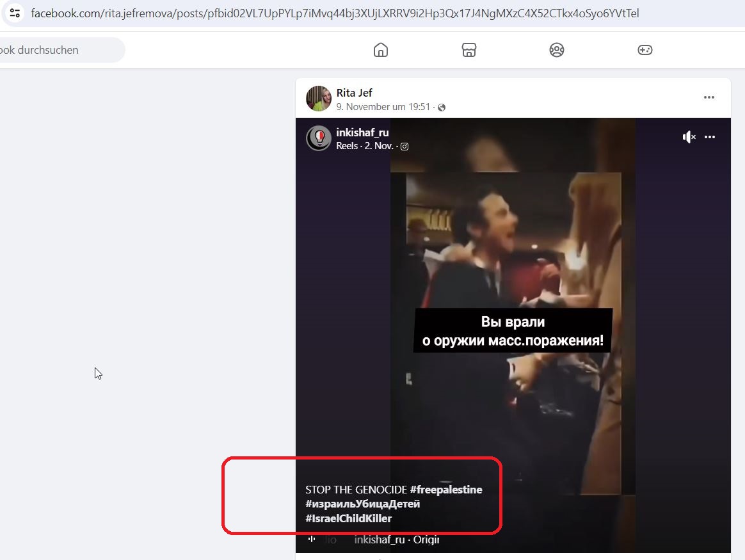Open Rita Jef profile picture
The height and width of the screenshot is (560, 745).
tap(318, 99)
